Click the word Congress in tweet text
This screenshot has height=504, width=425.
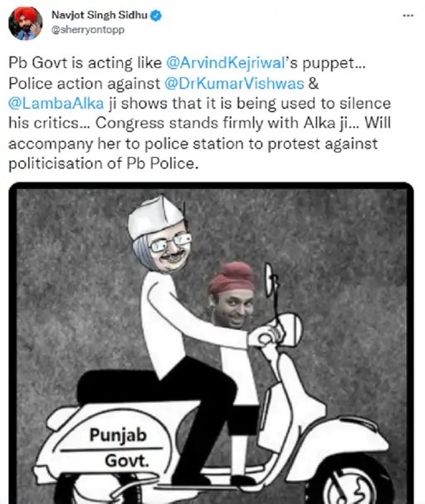(130, 123)
